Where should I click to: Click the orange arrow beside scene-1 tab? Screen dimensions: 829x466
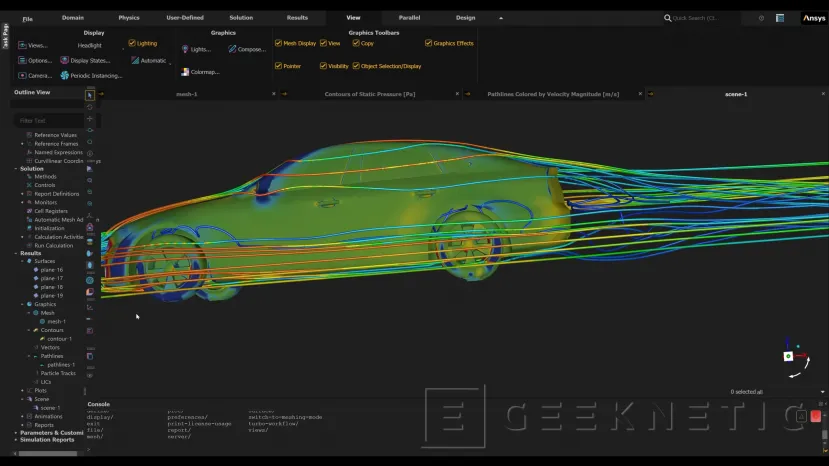tap(651, 94)
